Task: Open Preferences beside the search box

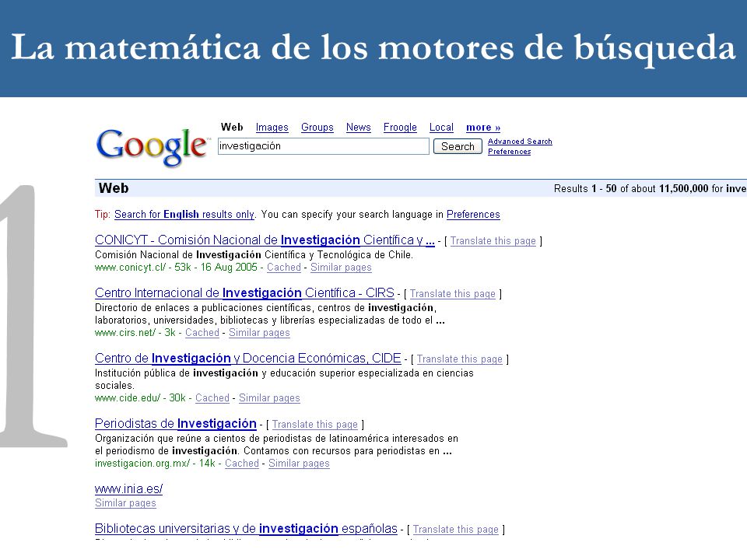Action: [509, 152]
